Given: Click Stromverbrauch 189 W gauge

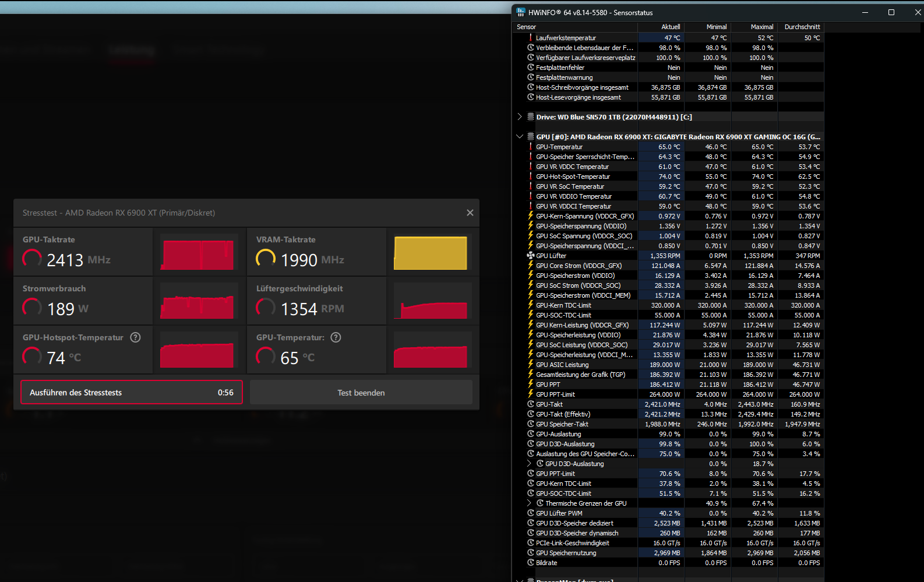Looking at the screenshot, I should 32,307.
